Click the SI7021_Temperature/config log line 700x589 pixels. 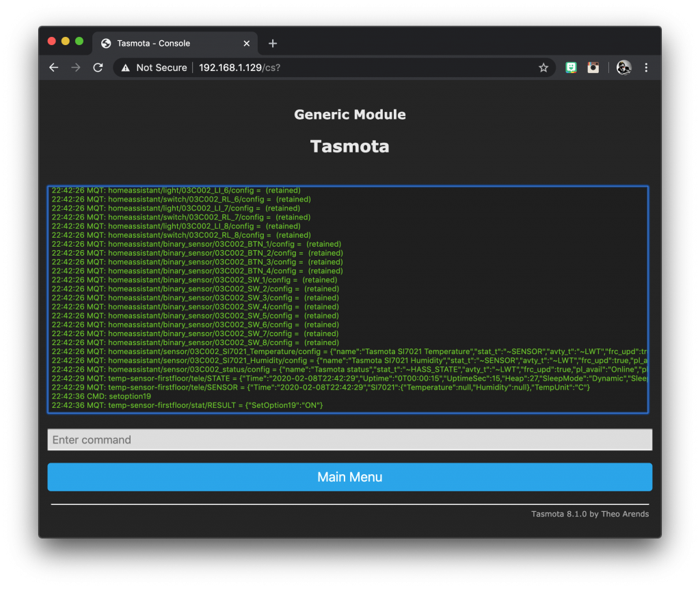click(349, 352)
